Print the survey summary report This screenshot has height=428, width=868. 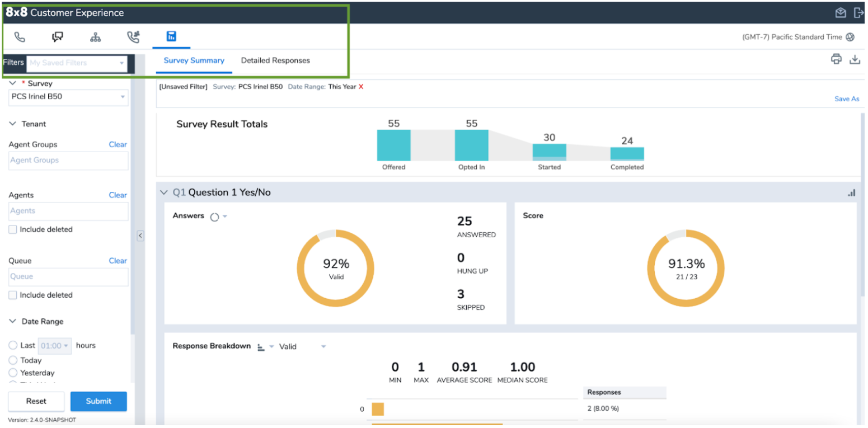tap(837, 59)
